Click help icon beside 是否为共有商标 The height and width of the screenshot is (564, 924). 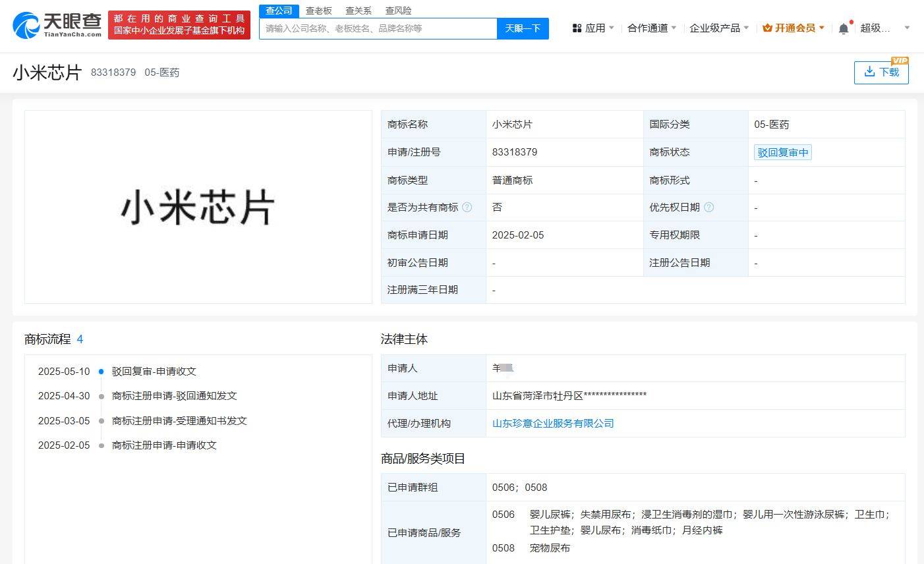coord(467,208)
